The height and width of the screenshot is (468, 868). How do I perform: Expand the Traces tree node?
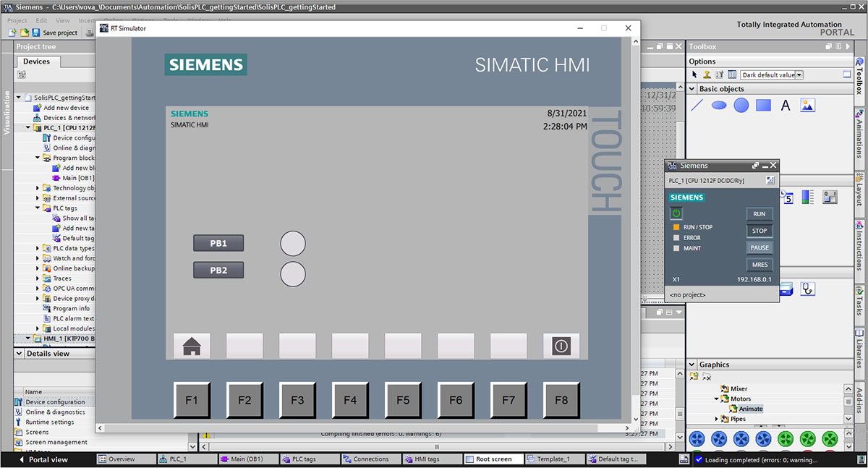[38, 278]
